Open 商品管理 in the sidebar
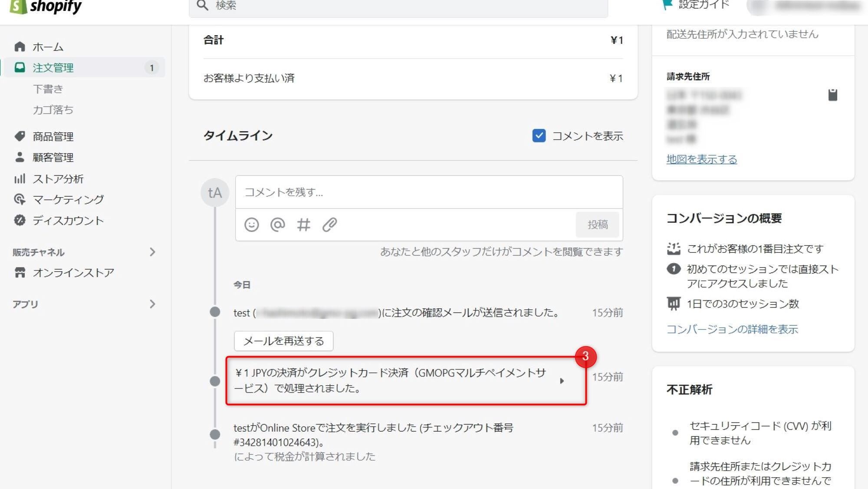 [52, 136]
